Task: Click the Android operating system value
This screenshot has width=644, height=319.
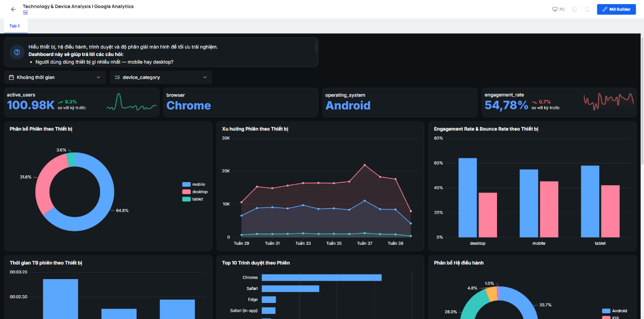Action: (348, 105)
